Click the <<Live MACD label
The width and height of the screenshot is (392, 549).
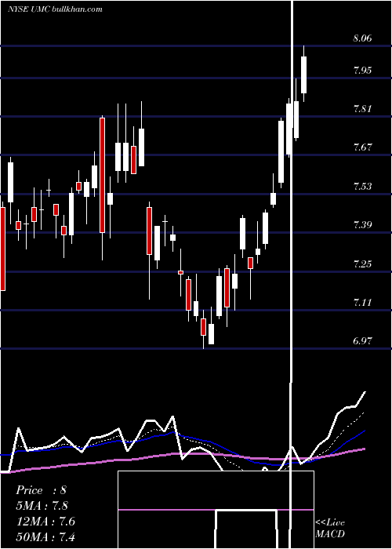point(330,528)
